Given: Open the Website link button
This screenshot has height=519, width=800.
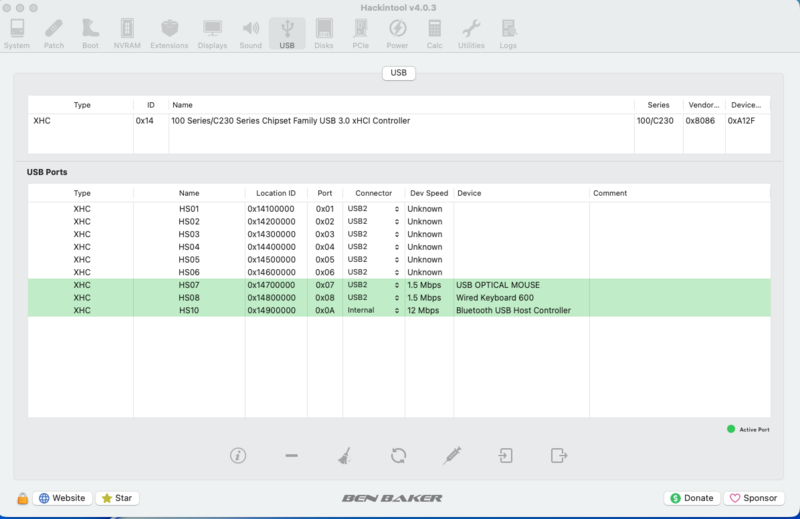Looking at the screenshot, I should 61,498.
